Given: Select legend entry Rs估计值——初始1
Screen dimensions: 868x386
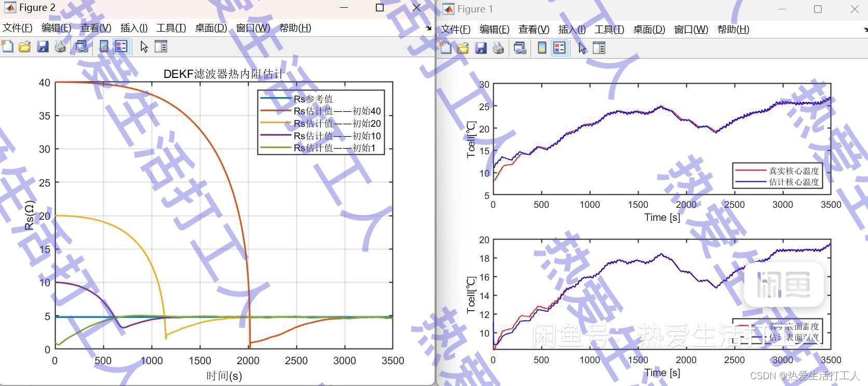Looking at the screenshot, I should tap(334, 148).
